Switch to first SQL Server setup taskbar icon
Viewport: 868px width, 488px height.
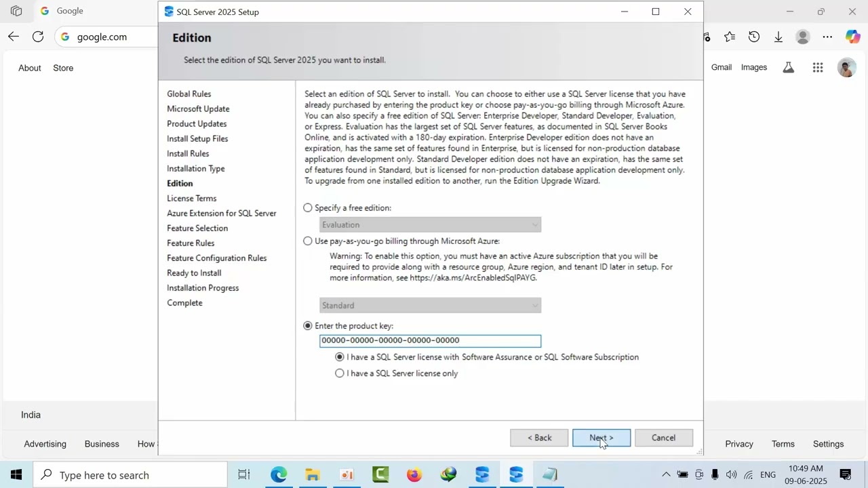[x=482, y=474]
